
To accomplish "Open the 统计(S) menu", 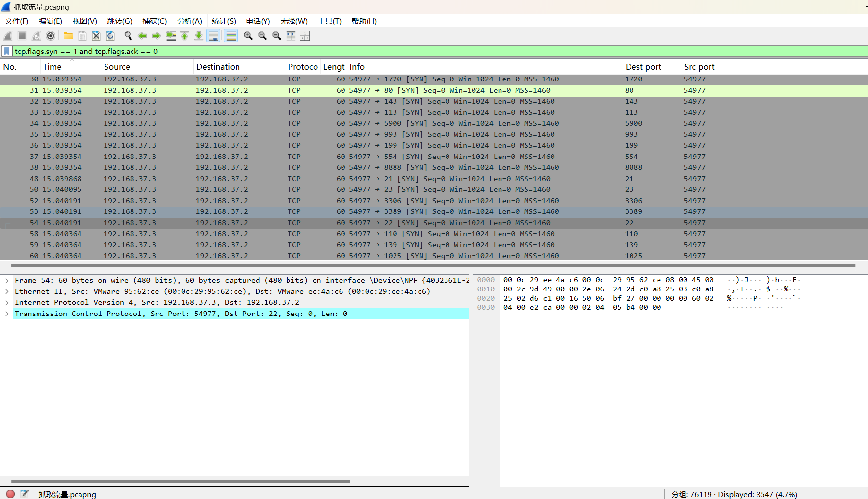I will 224,21.
